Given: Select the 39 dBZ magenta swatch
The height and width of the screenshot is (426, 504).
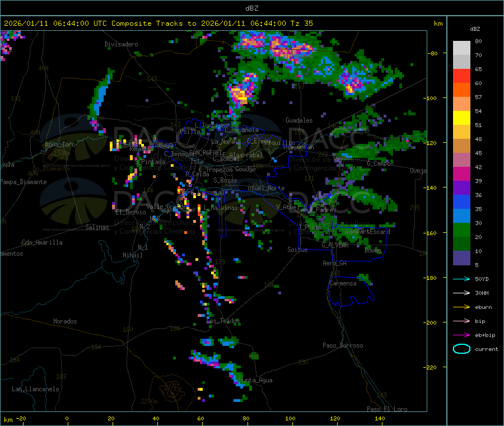Looking at the screenshot, I should coord(461,174).
